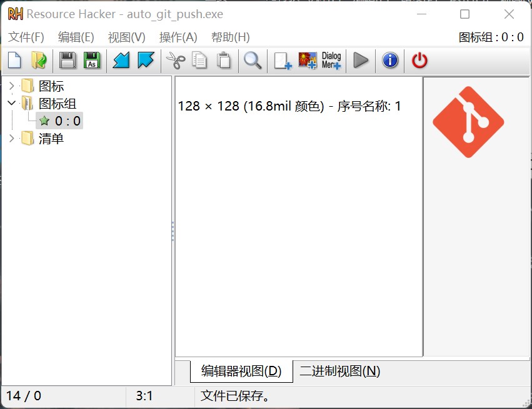Image resolution: width=532 pixels, height=409 pixels.
Task: Click the New blank script toolbar icon
Action: coord(14,61)
